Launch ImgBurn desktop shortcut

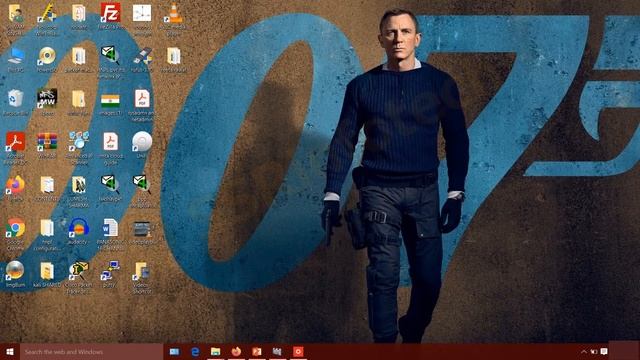coord(16,274)
